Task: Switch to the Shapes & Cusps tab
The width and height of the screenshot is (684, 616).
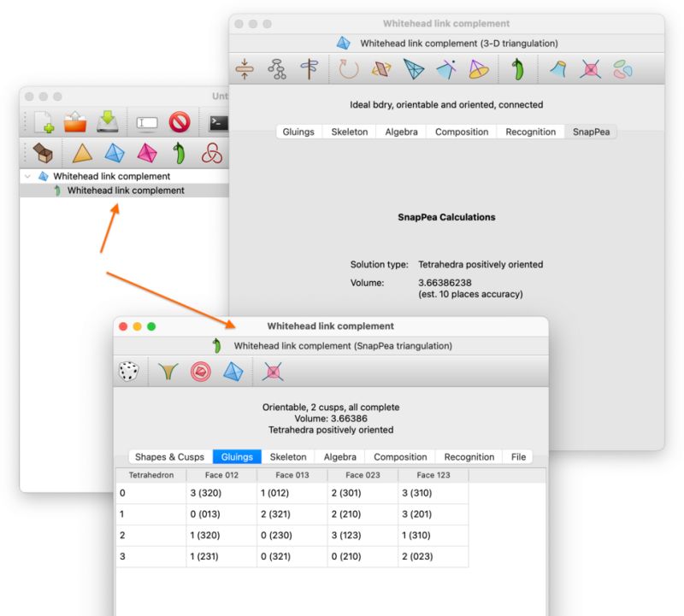Action: tap(169, 457)
